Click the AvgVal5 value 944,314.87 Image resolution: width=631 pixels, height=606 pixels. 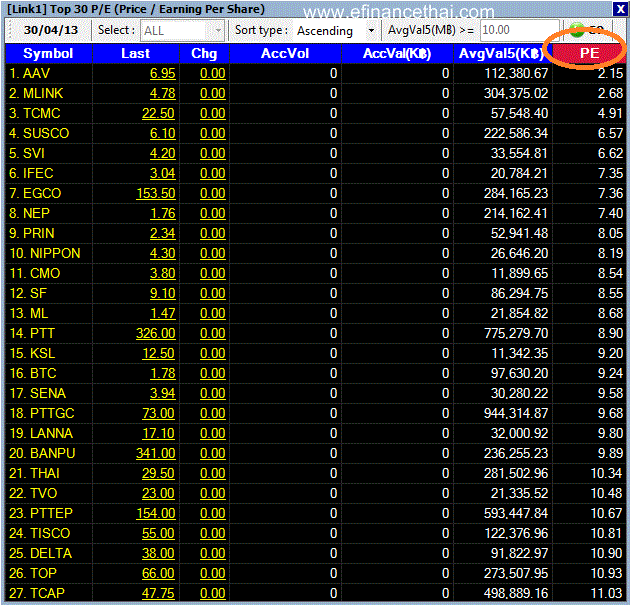[516, 414]
